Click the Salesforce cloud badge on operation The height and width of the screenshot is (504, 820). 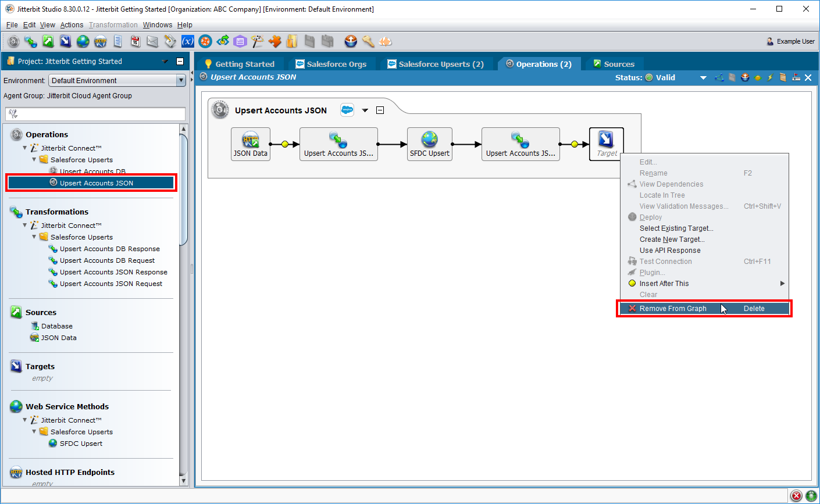[347, 110]
